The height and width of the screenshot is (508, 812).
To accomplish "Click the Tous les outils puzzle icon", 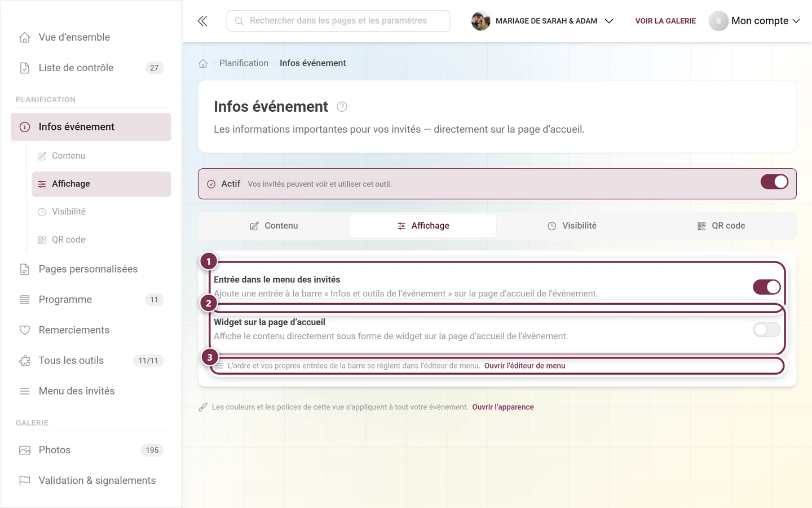I will click(25, 361).
